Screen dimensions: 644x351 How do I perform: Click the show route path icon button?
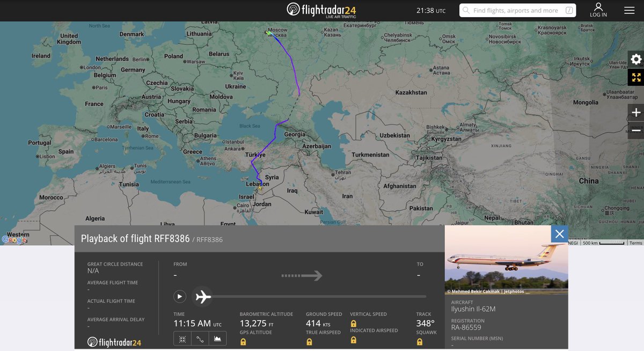[200, 339]
